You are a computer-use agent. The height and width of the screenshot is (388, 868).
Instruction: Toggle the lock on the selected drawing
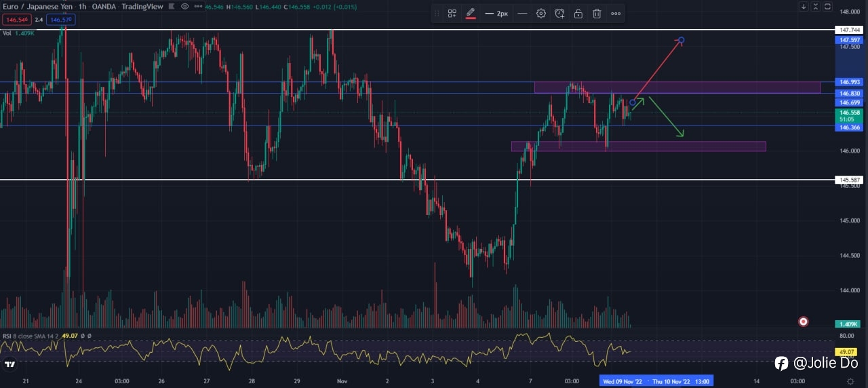click(x=578, y=14)
